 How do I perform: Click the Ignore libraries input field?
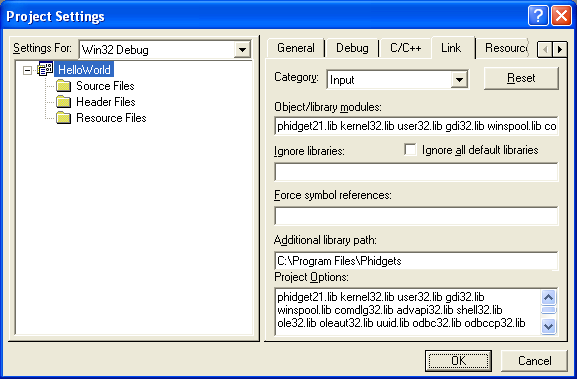click(x=416, y=172)
